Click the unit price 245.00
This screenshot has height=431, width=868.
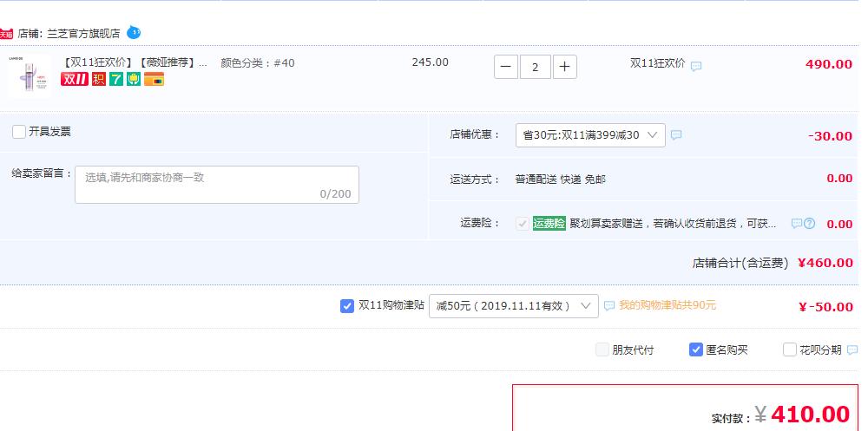point(431,62)
